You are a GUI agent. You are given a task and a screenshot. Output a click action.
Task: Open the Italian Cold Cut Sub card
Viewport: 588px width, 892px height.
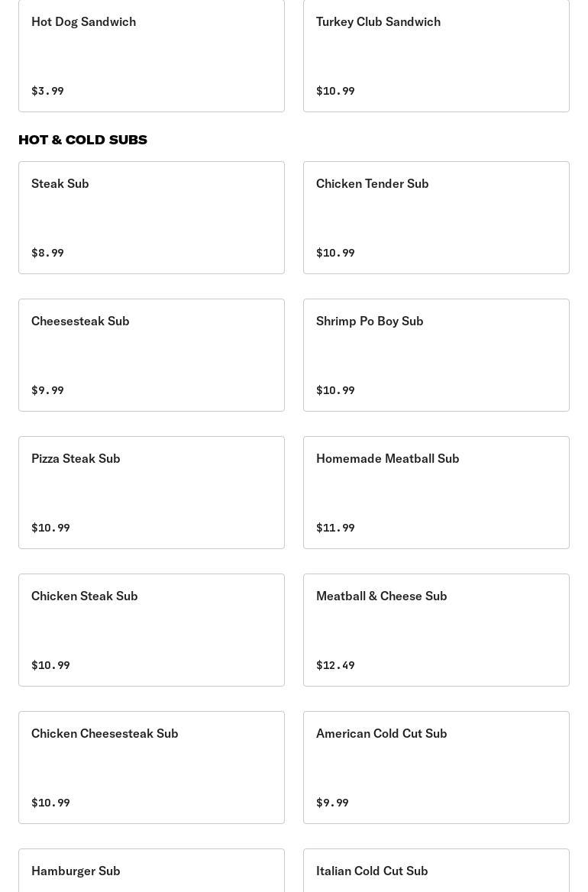click(436, 872)
